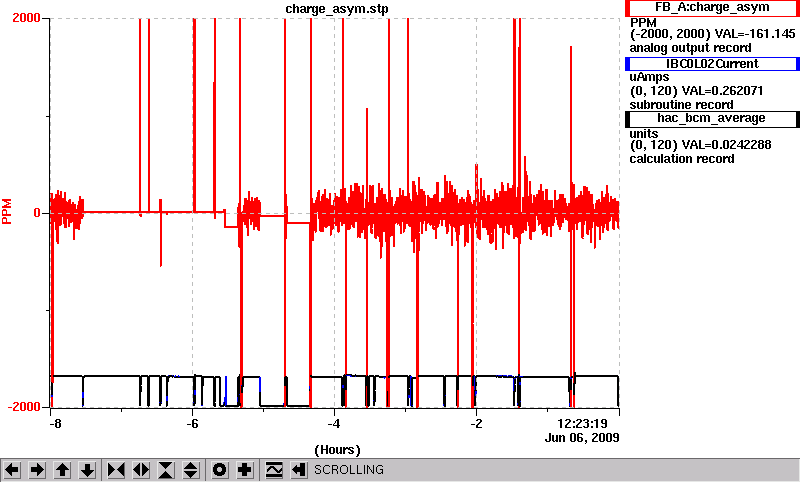This screenshot has height=482, width=800.
Task: Click the charge_asym.stp plot title
Action: (336, 9)
